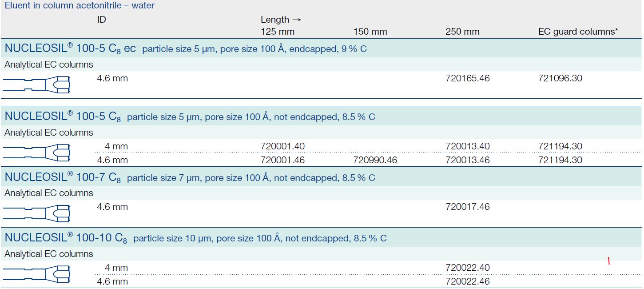The width and height of the screenshot is (644, 289).
Task: Click part number 720013.46
Action: [467, 160]
